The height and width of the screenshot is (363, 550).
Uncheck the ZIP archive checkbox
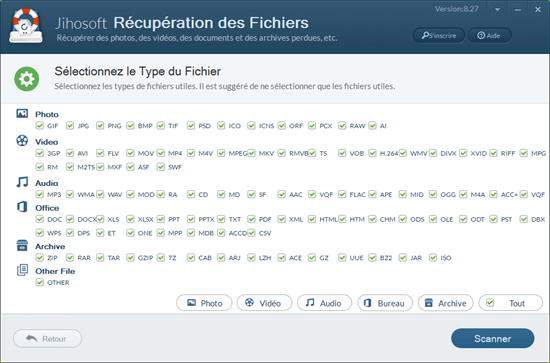(x=40, y=258)
